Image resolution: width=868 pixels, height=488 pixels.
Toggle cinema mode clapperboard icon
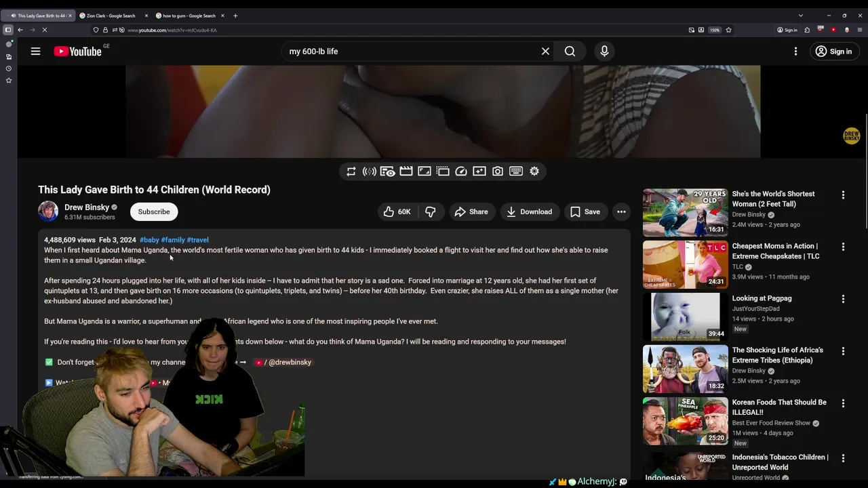[406, 171]
